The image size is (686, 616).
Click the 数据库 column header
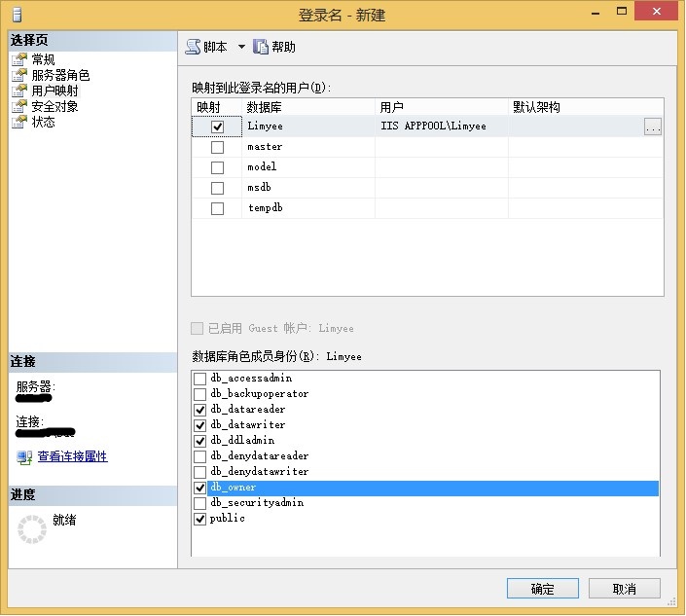coord(307,107)
